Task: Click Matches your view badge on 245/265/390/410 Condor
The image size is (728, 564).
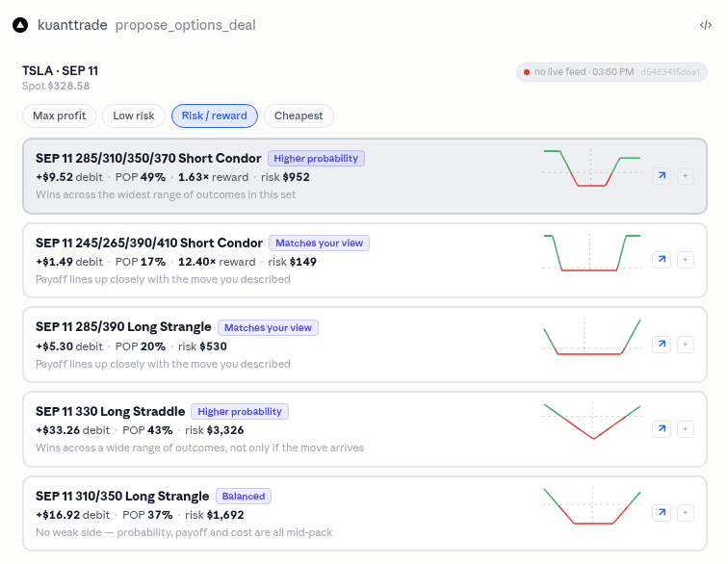Action: pyautogui.click(x=319, y=244)
